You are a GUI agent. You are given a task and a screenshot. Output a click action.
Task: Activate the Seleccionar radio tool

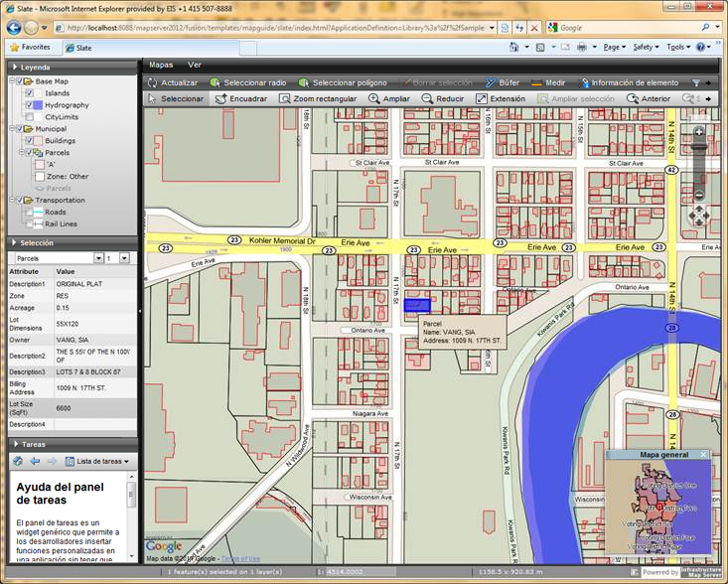[248, 82]
